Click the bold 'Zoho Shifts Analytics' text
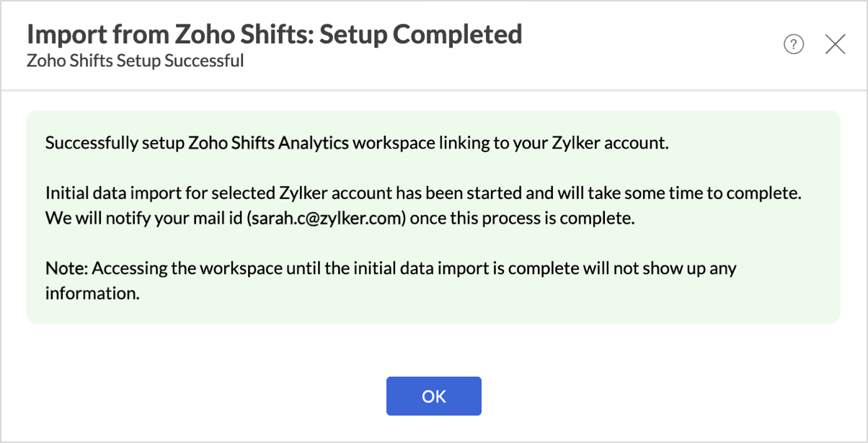Image resolution: width=868 pixels, height=443 pixels. click(x=268, y=143)
